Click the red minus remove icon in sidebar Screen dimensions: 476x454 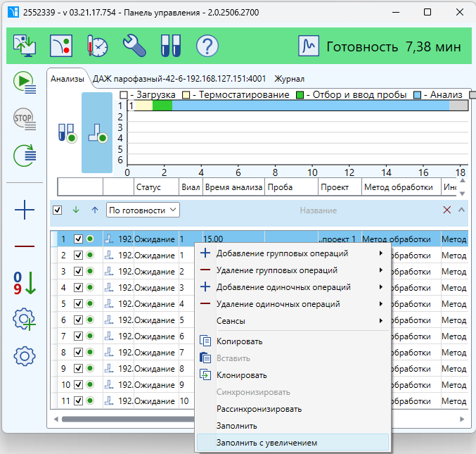[25, 246]
